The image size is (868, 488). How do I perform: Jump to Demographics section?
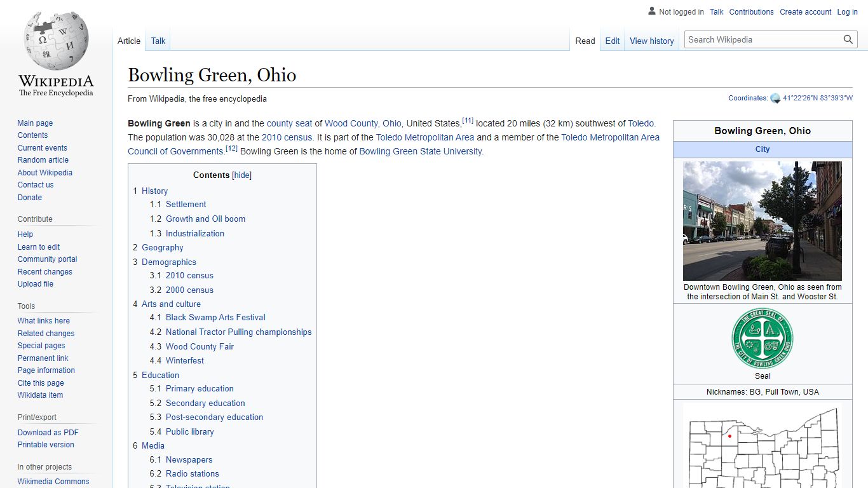[168, 262]
